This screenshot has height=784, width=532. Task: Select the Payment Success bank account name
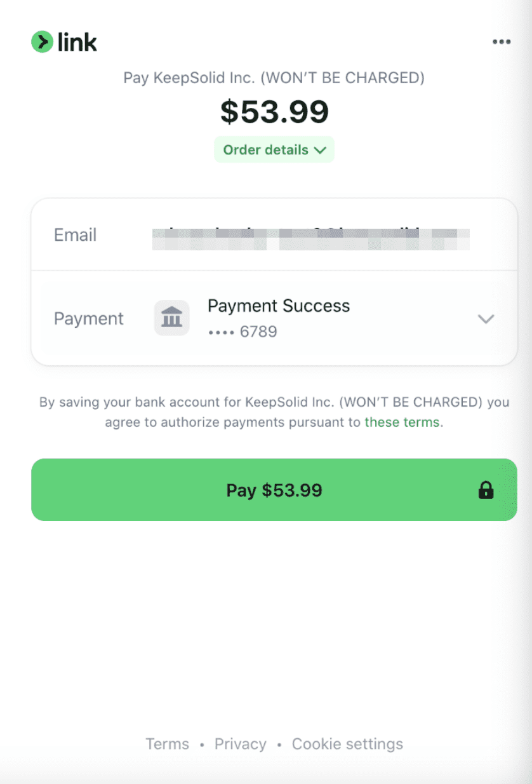point(279,306)
